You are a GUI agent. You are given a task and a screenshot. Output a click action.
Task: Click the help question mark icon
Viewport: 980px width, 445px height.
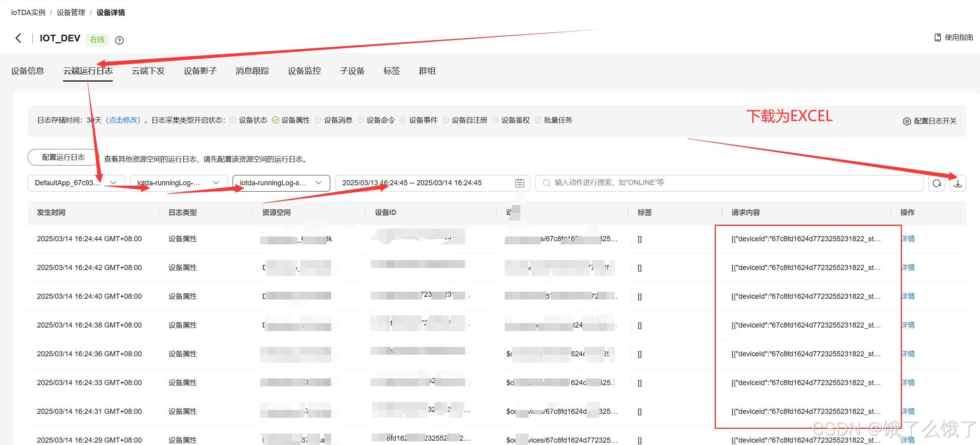[119, 40]
